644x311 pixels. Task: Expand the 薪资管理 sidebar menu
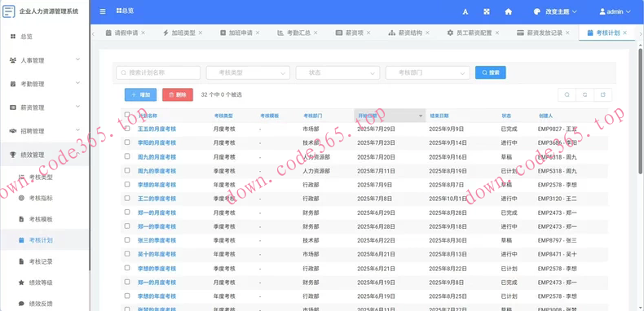coord(44,107)
